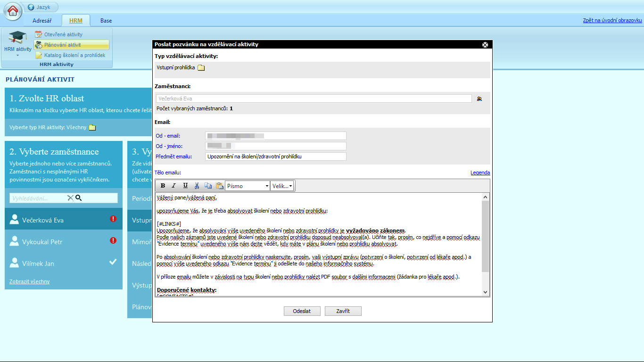Switch to the Adresář tab
The image size is (644, 362).
[x=42, y=21]
